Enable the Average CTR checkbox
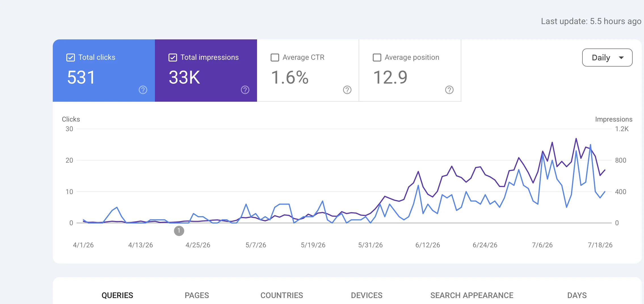Image resolution: width=644 pixels, height=304 pixels. point(275,58)
